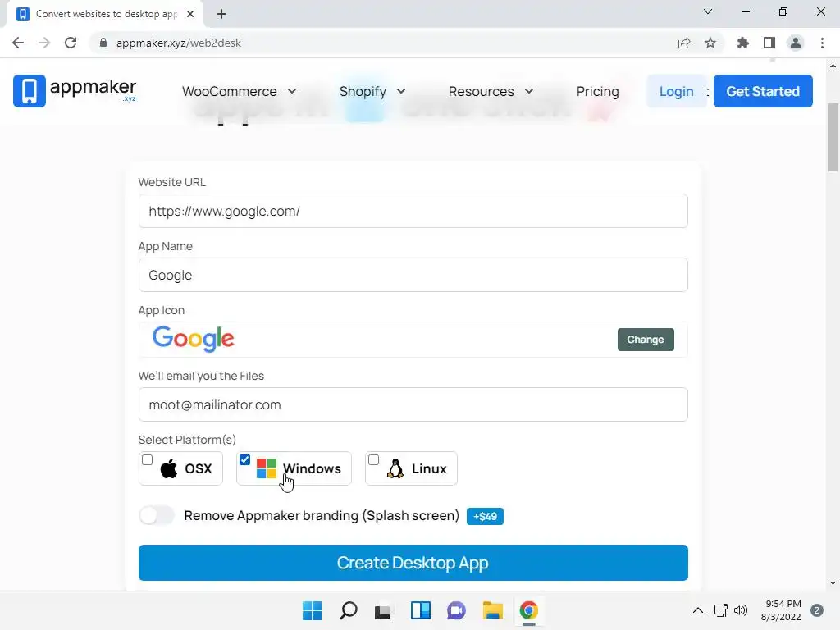Viewport: 840px width, 630px height.
Task: Uncheck the Windows platform checkbox
Action: click(x=244, y=459)
